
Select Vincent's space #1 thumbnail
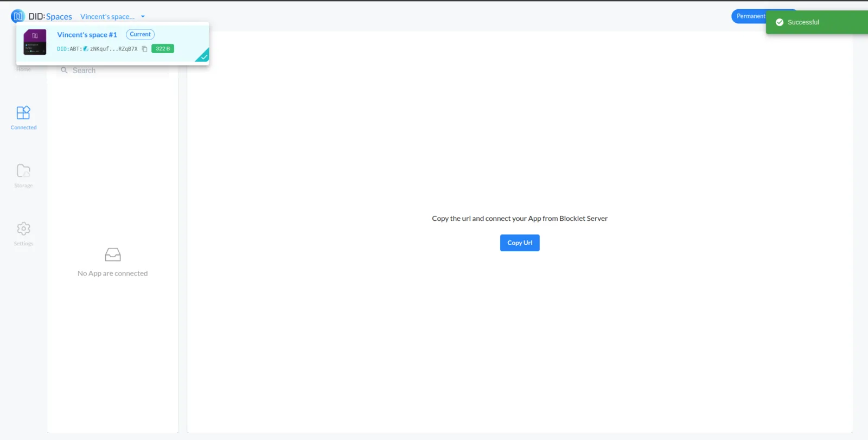pos(35,42)
